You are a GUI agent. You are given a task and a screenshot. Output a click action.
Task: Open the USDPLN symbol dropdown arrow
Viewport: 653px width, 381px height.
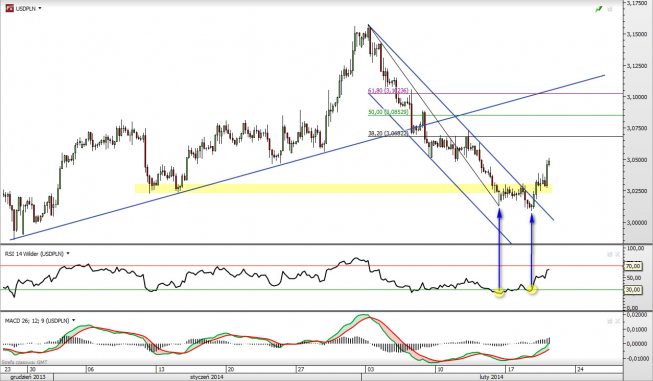40,8
